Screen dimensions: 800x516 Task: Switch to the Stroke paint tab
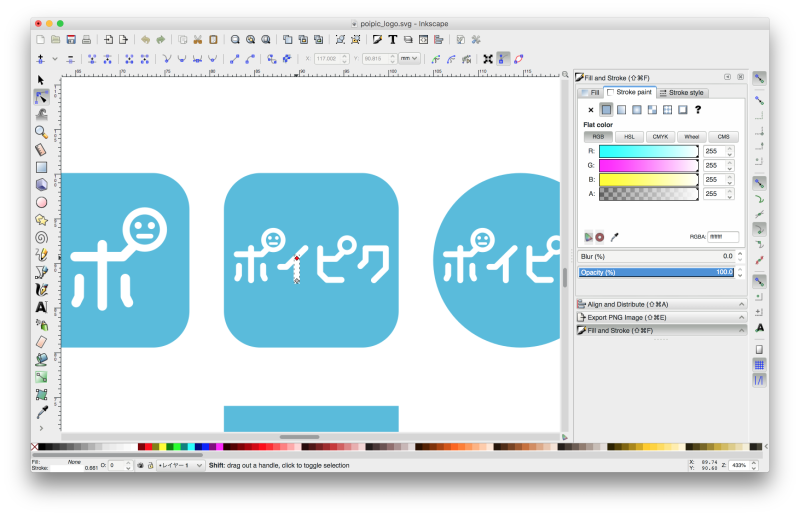coord(630,92)
